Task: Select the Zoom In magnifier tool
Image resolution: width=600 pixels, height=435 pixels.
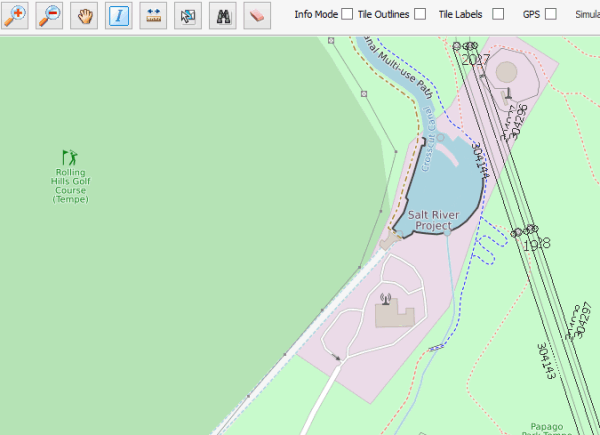Action: coord(13,15)
